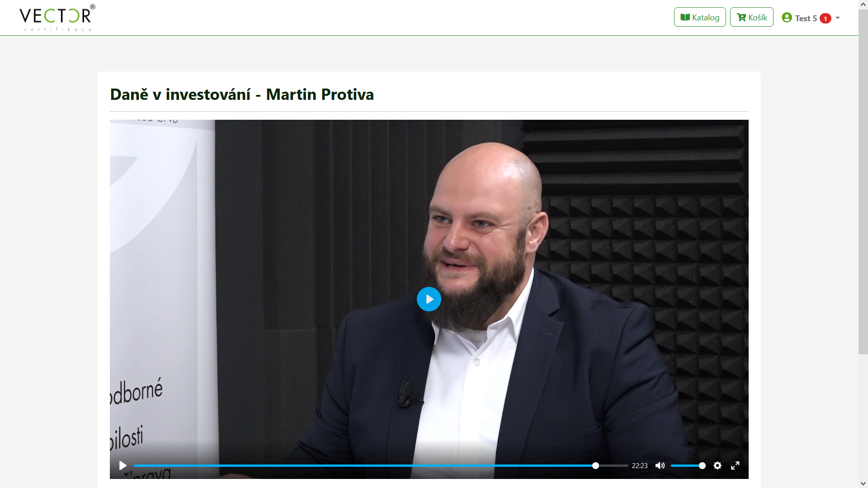The height and width of the screenshot is (488, 868).
Task: Click the vertical page scrollbar thumb
Action: [863, 182]
